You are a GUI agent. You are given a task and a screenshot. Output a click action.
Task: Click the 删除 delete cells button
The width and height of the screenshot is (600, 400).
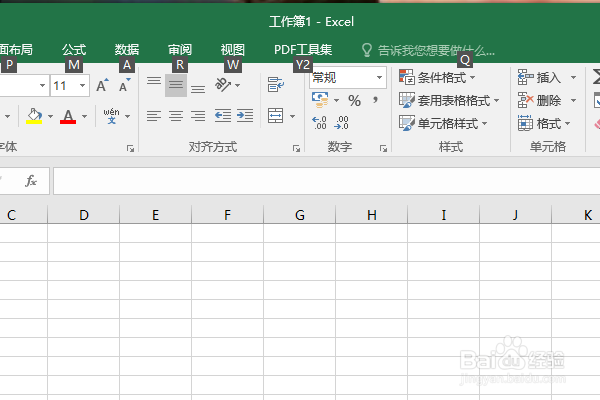(539, 100)
